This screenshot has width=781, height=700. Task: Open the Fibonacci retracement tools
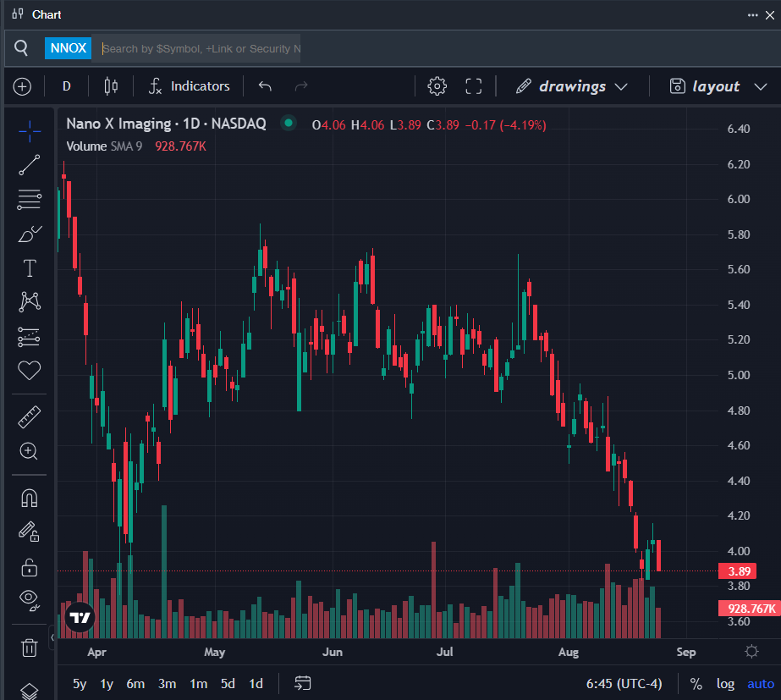coord(30,199)
